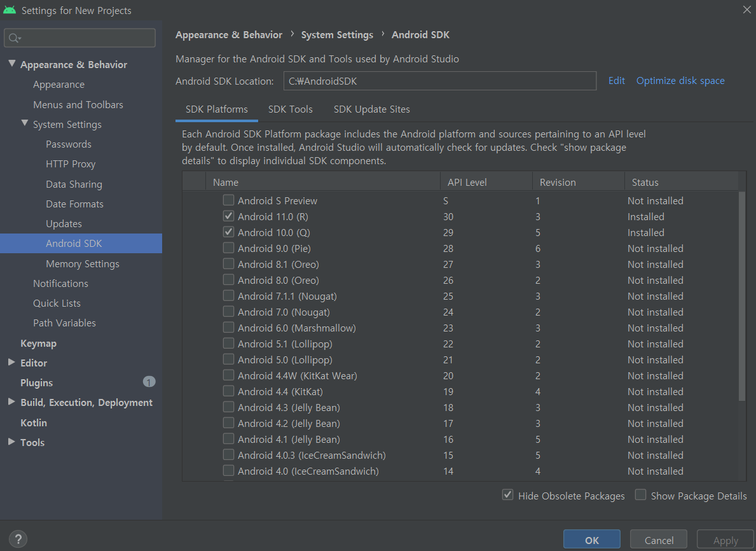Sort by the Name column header
This screenshot has height=551, width=756.
(x=322, y=182)
